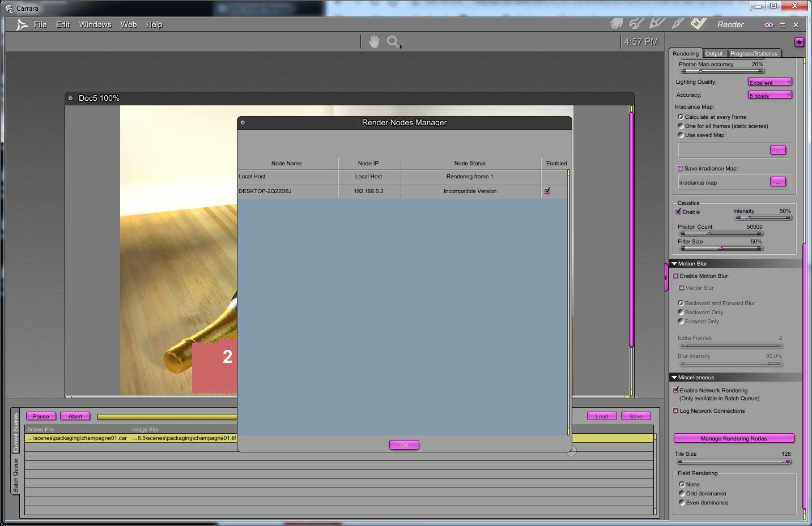Screen dimensions: 812x526
Task: Select Calculate at every frame
Action: [681, 117]
